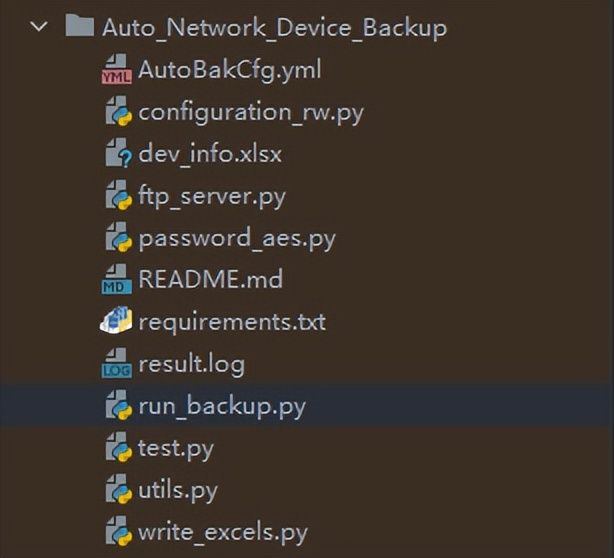Select the dev_info.xlsx file
The height and width of the screenshot is (558, 614).
point(210,154)
